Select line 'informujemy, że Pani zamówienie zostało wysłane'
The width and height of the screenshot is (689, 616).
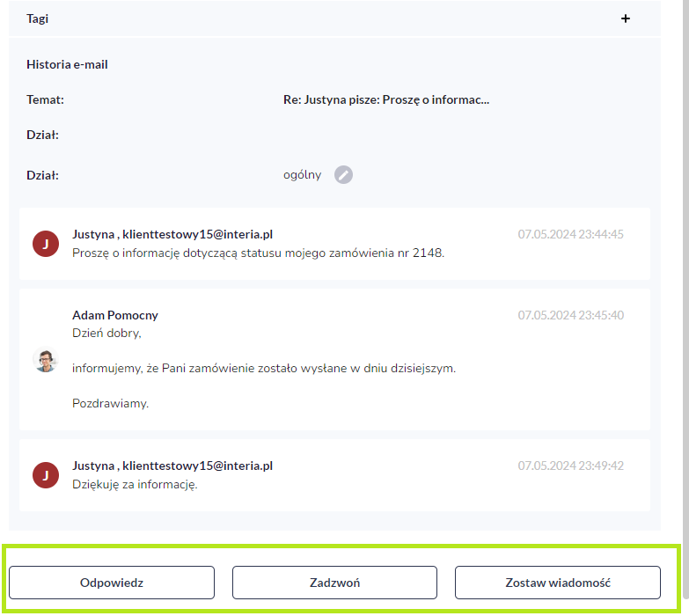pos(264,368)
